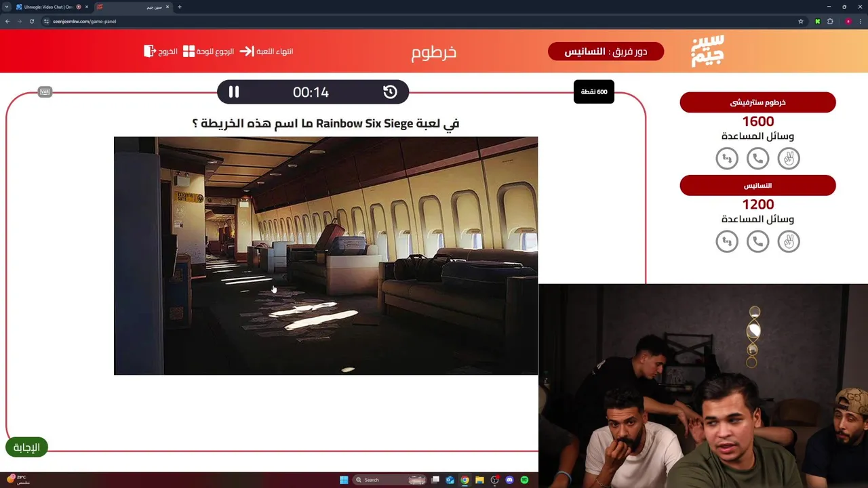Open Chrome from the taskbar
This screenshot has width=868, height=488.
(465, 480)
